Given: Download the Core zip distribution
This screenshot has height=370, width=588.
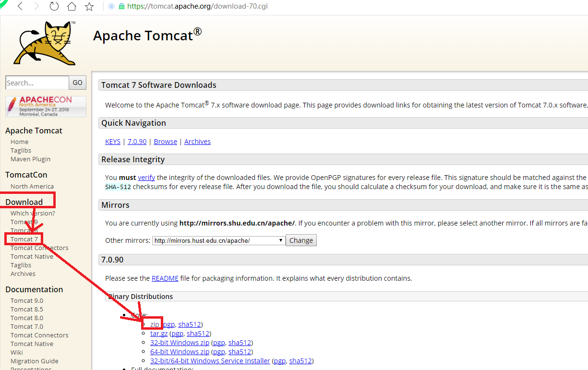Looking at the screenshot, I should [155, 324].
